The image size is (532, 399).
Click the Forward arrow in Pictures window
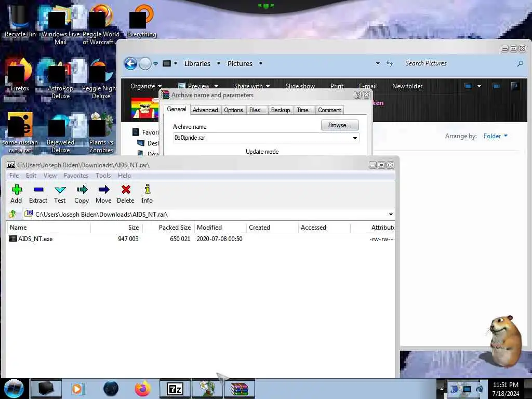pos(145,63)
